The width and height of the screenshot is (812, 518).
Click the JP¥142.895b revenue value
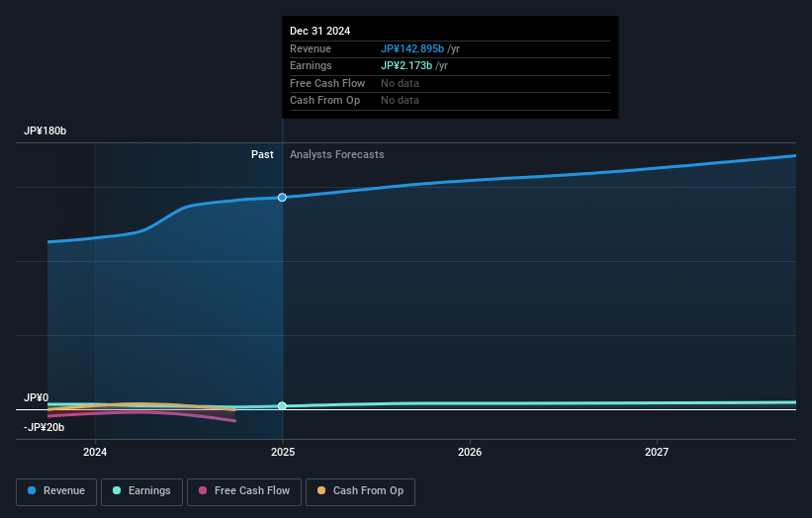(412, 48)
